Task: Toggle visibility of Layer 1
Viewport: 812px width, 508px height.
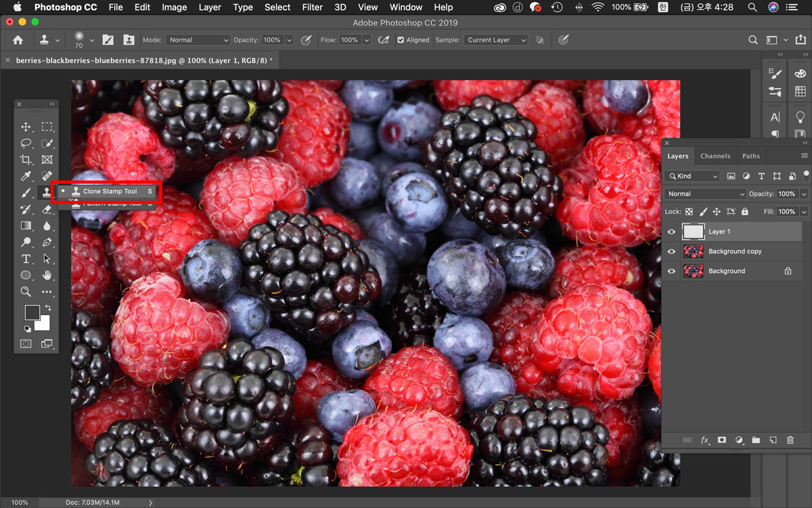Action: [x=671, y=232]
